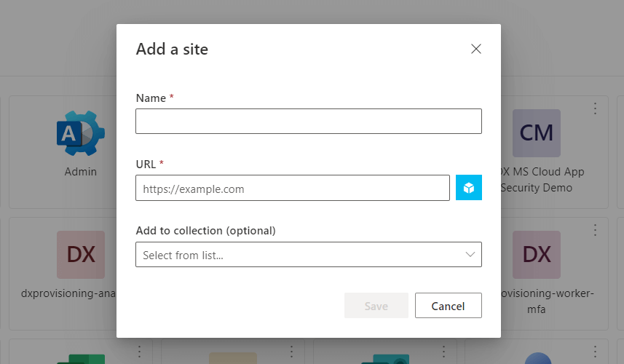Cancel adding a site
624x364 pixels.
tap(448, 306)
